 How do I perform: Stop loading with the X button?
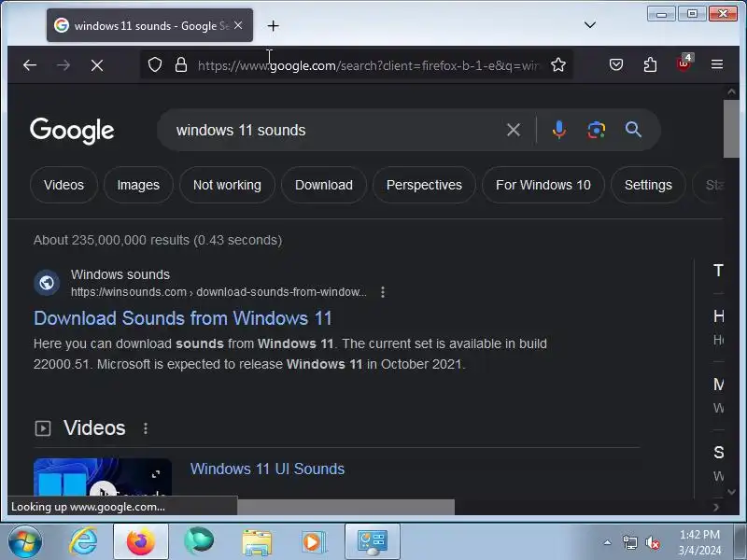pos(97,65)
